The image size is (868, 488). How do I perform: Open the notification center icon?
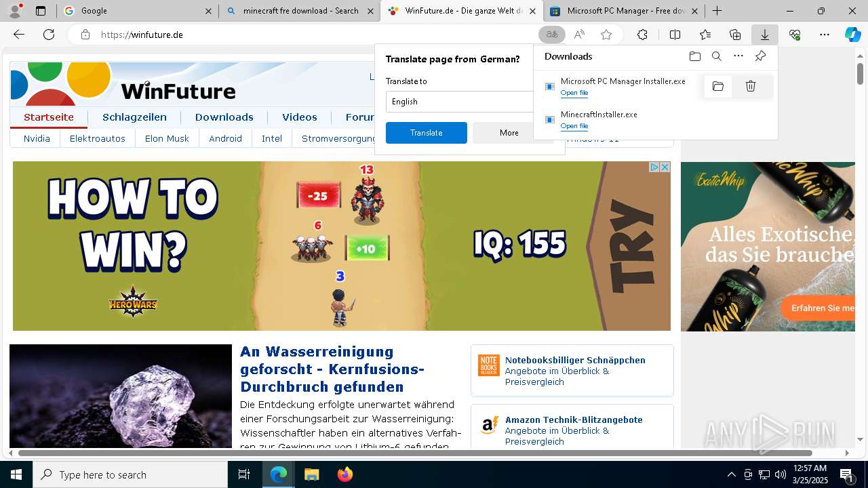pos(847,474)
